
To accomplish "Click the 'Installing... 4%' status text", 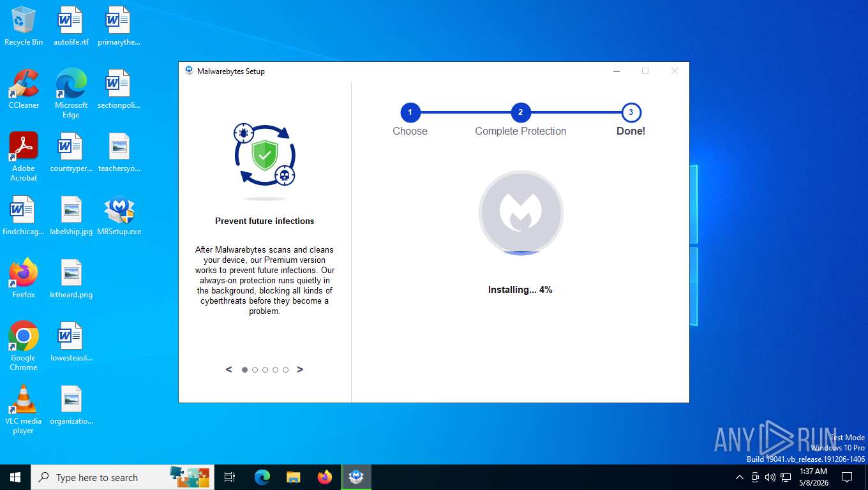I will point(520,290).
